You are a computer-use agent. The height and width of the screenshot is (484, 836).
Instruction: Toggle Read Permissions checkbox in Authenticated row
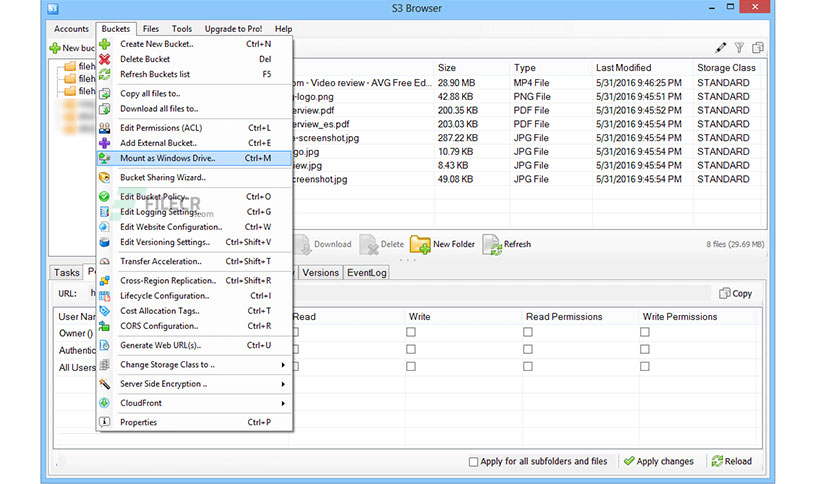[528, 349]
